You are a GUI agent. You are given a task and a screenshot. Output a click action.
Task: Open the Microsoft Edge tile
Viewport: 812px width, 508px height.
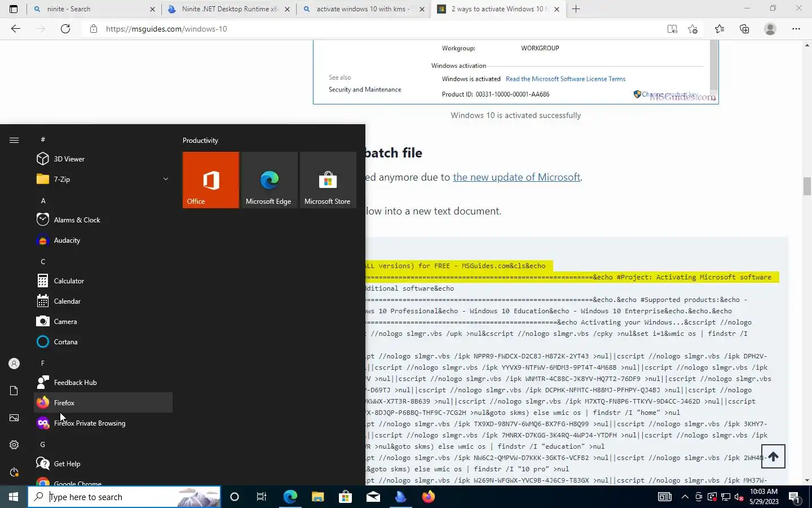coord(270,180)
